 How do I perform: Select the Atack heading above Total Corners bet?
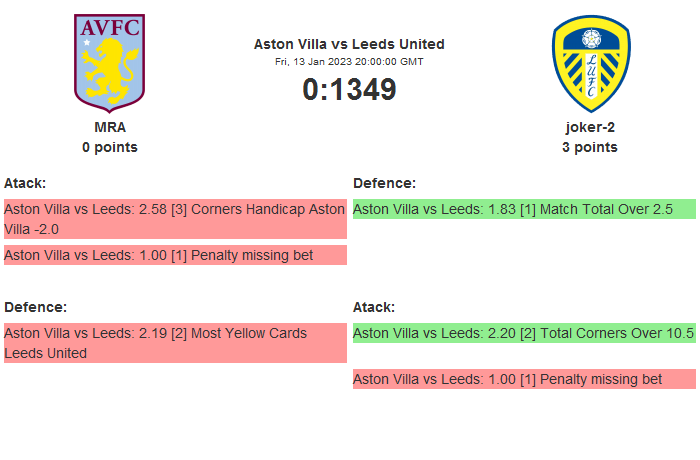[374, 307]
